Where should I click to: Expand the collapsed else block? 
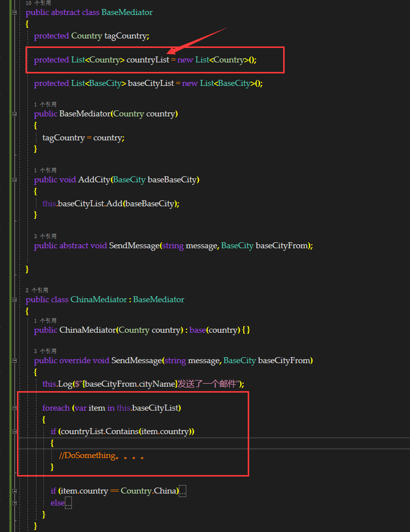coord(14,503)
